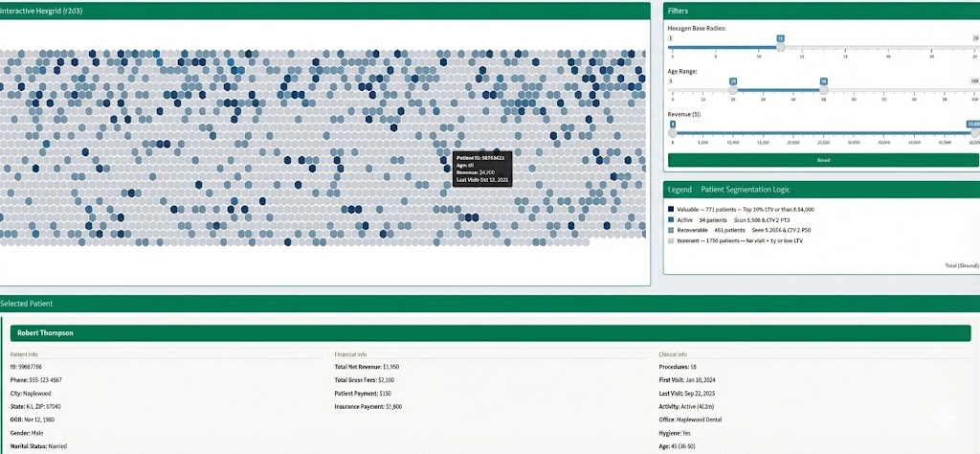Click the Valuable legend color swatch
The width and height of the screenshot is (980, 454).
(x=671, y=209)
